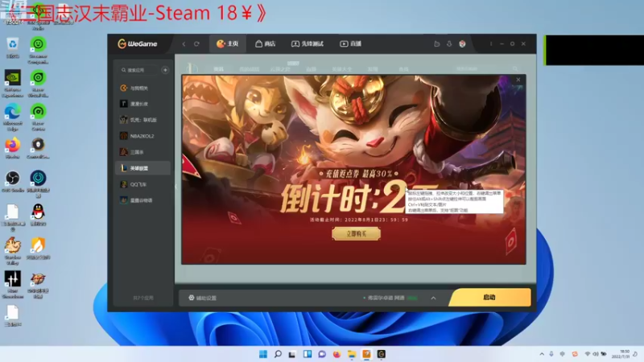Click the League of Legends logo in game page
The width and height of the screenshot is (644, 362).
[x=192, y=68]
